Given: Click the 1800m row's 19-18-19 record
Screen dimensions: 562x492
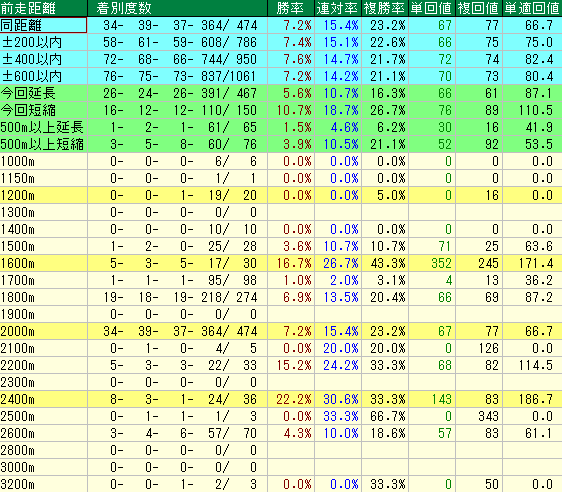Looking at the screenshot, I should coord(148,297).
